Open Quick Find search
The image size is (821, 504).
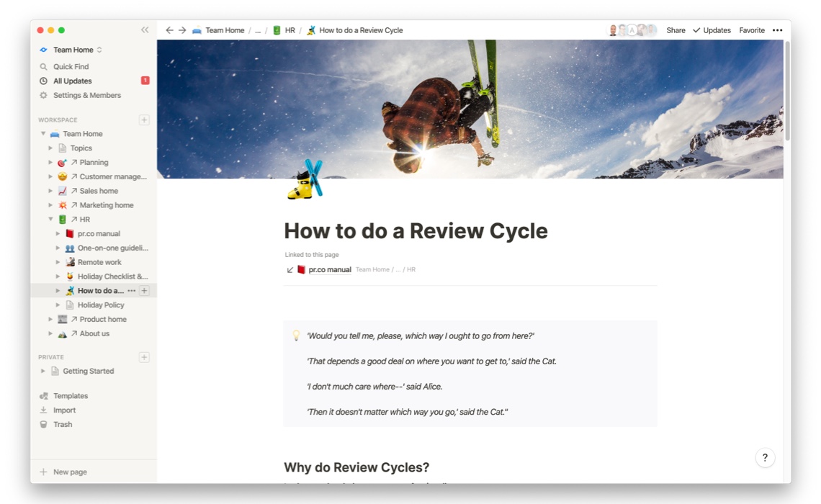[71, 67]
